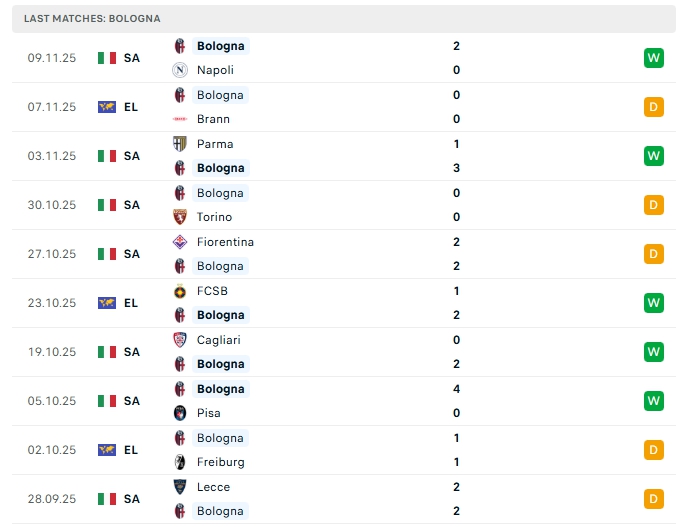The height and width of the screenshot is (527, 688).
Task: Click the Europa League flag on 07.11.25 match
Action: tap(107, 107)
